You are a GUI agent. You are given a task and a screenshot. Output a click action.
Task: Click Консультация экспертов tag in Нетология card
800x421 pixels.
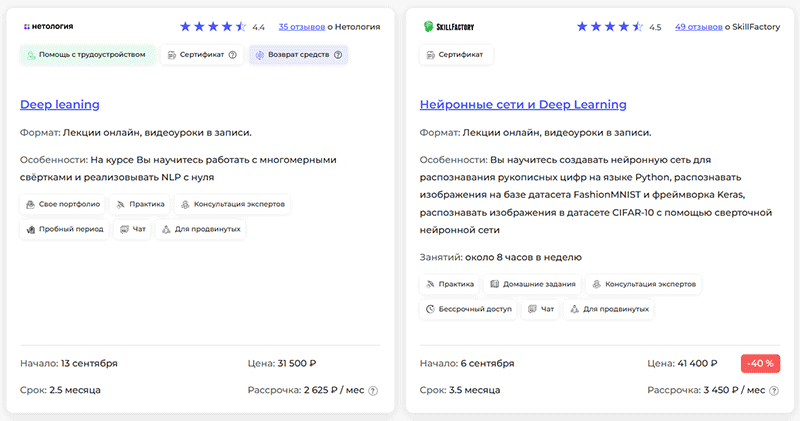(x=233, y=204)
